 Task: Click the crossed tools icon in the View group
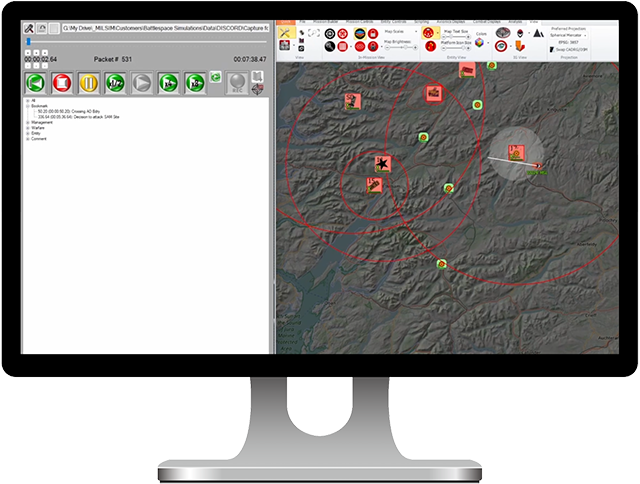[285, 33]
